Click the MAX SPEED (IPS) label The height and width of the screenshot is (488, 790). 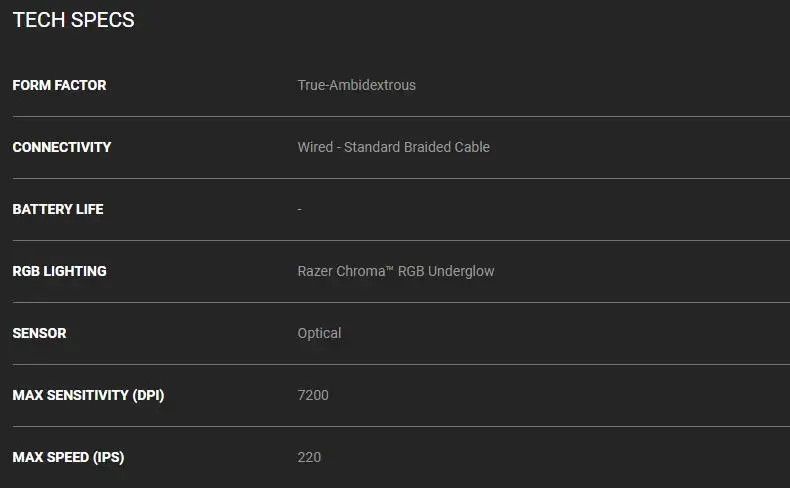coord(68,457)
